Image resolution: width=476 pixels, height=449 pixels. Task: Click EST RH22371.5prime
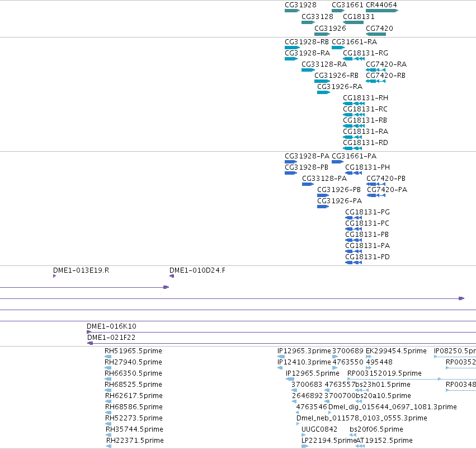pos(109,447)
